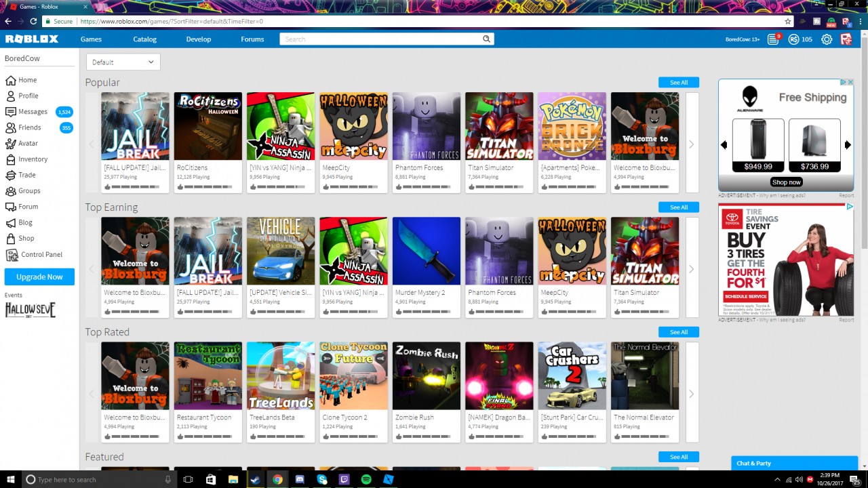Open Discord from the Windows taskbar
The image size is (868, 488).
[300, 479]
